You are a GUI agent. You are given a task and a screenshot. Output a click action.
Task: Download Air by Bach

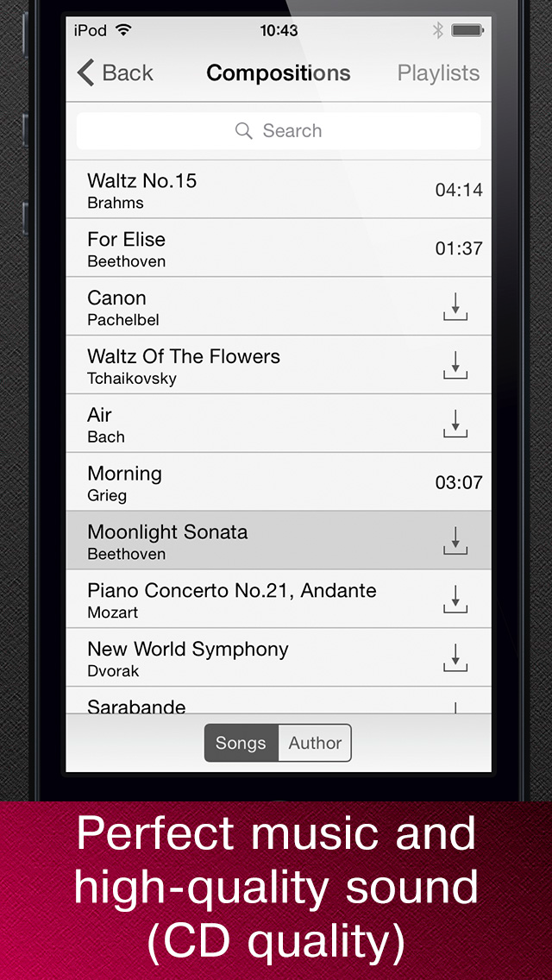(x=455, y=423)
